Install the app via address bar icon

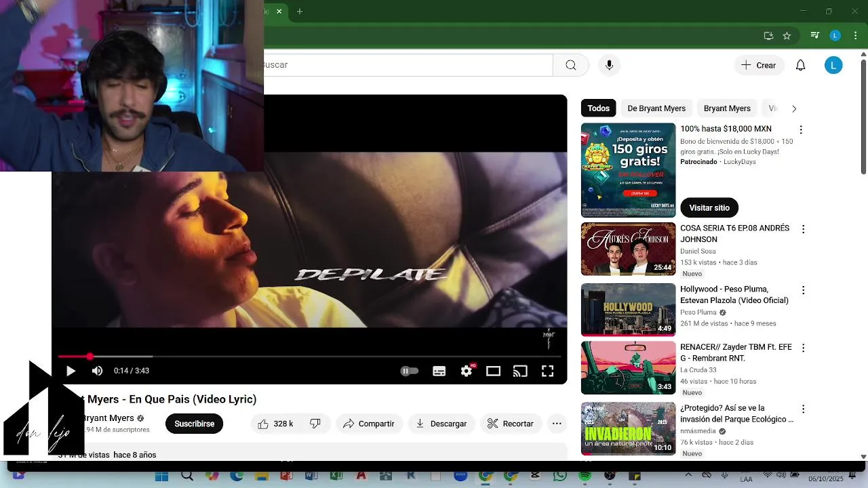(x=768, y=36)
